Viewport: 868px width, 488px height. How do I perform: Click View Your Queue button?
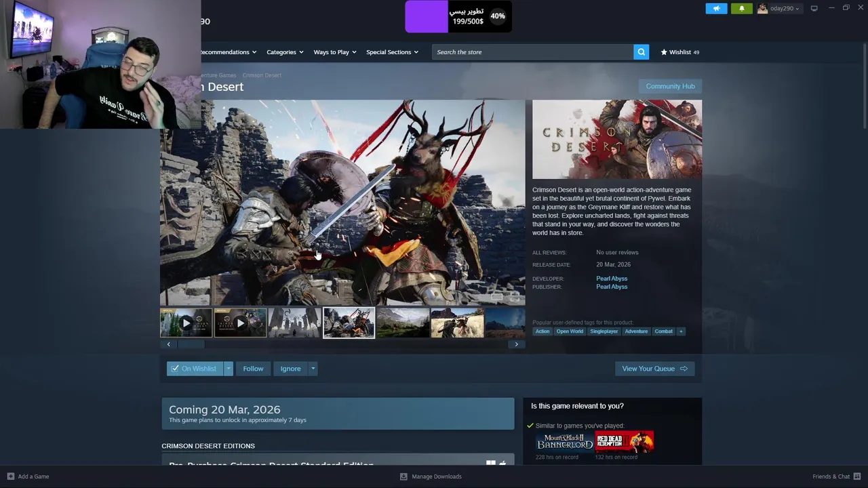pos(654,369)
